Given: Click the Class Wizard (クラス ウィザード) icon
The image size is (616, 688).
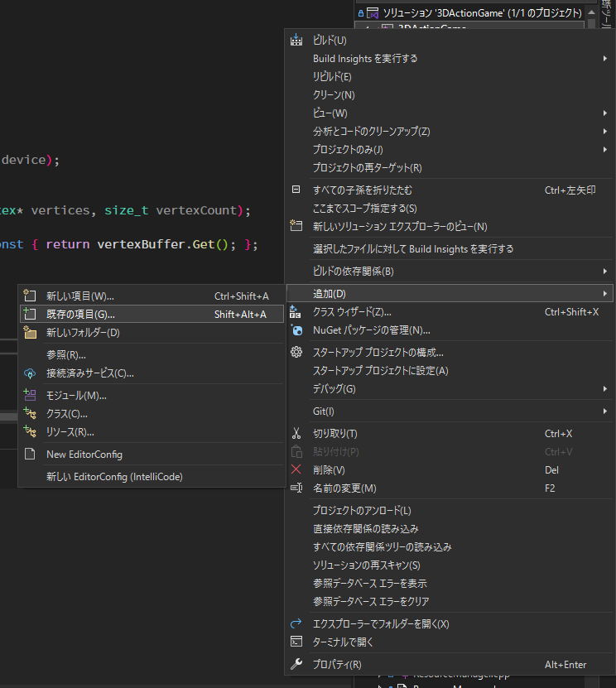Looking at the screenshot, I should (x=296, y=312).
